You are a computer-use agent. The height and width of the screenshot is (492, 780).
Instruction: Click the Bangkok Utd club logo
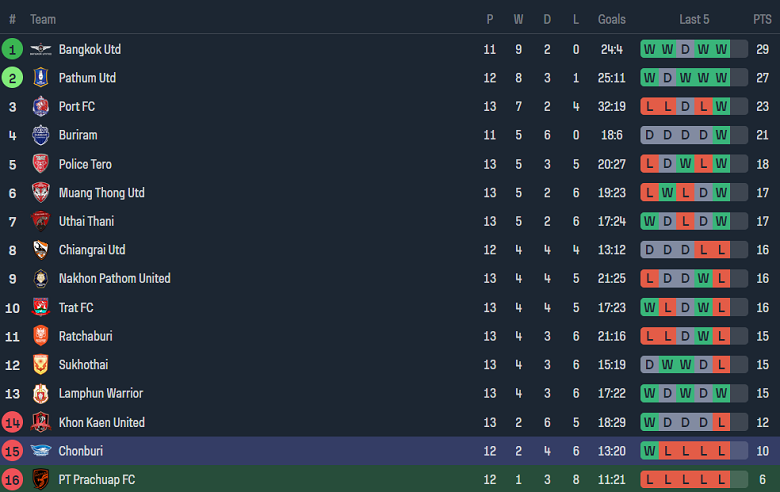coord(41,49)
